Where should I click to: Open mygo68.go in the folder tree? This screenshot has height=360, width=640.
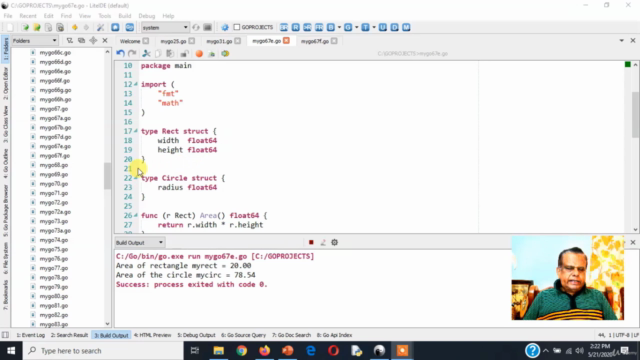click(54, 165)
